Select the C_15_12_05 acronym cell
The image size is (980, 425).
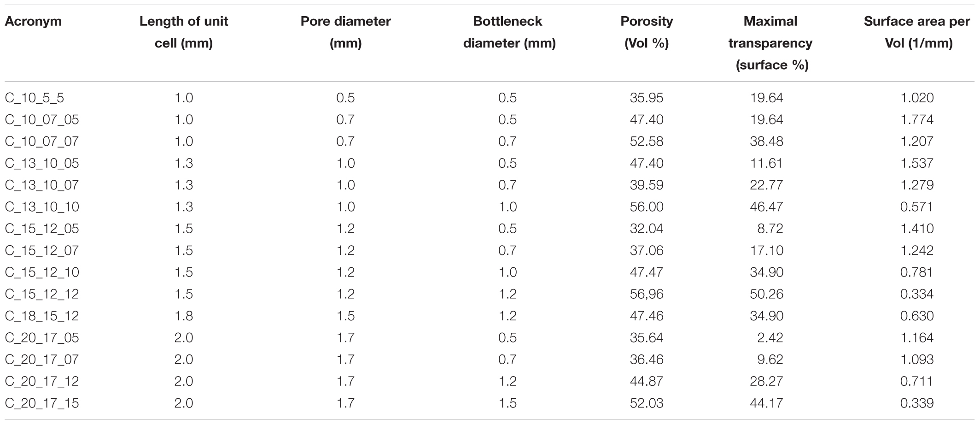click(42, 229)
